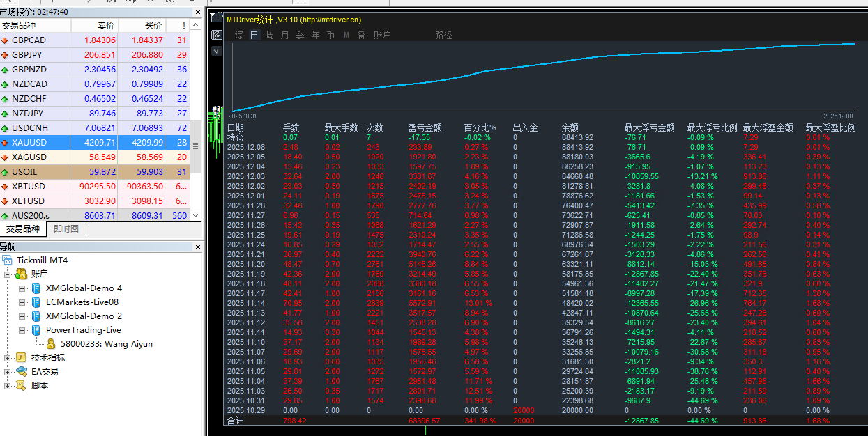Click the 备 comment statistics button
The height and width of the screenshot is (436, 868).
tap(362, 35)
